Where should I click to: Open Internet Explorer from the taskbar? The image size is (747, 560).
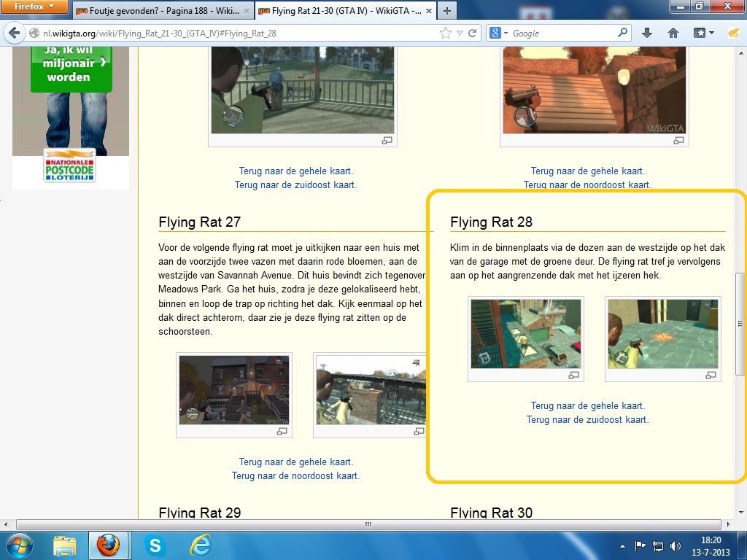click(200, 545)
